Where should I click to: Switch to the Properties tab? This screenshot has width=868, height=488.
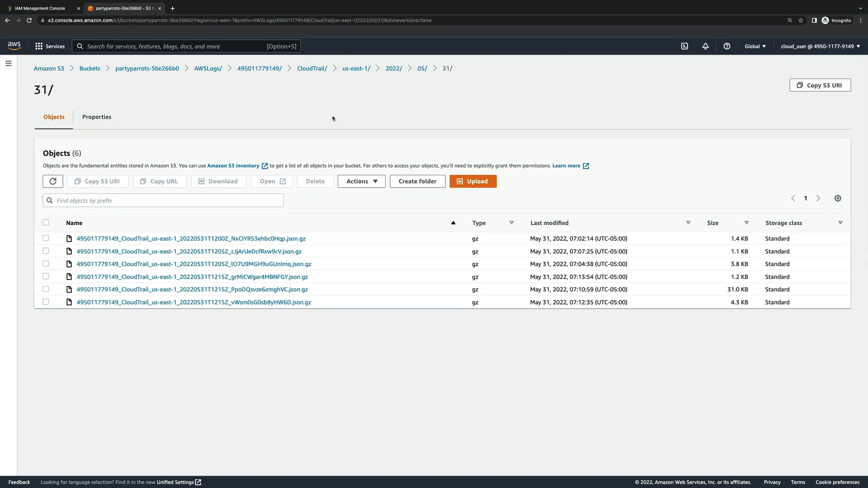pyautogui.click(x=97, y=117)
